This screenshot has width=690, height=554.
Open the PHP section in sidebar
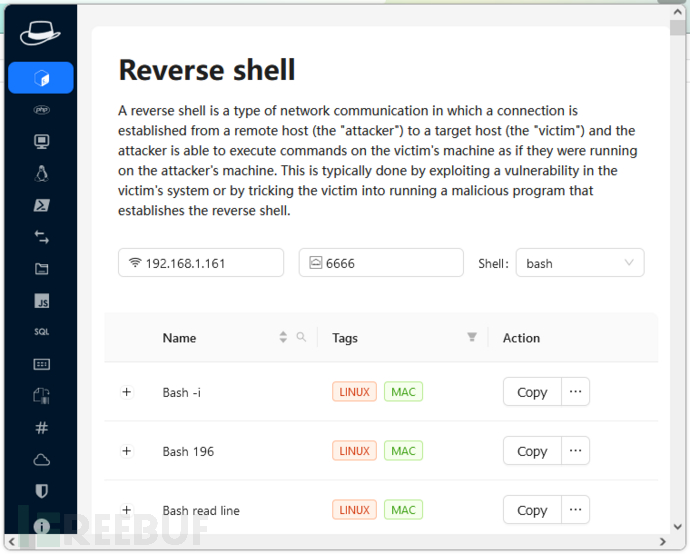pyautogui.click(x=41, y=110)
